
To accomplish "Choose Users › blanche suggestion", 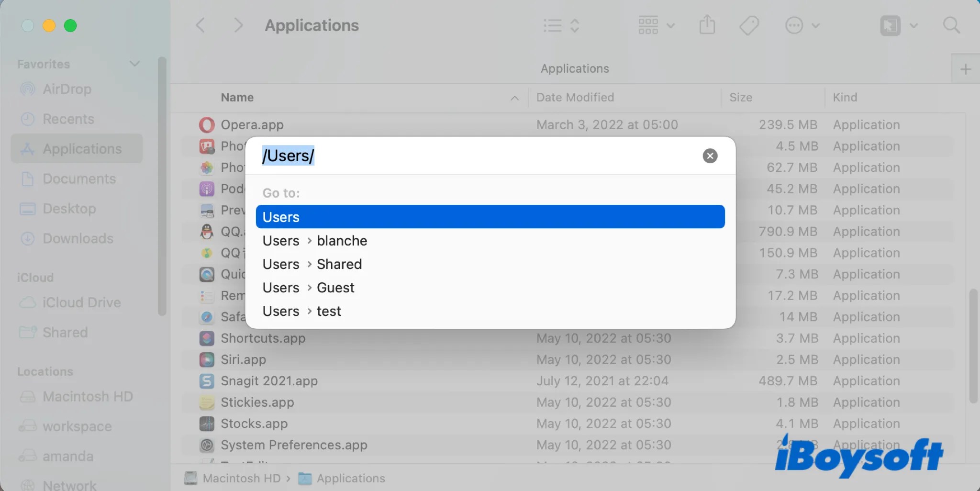I will pos(490,240).
